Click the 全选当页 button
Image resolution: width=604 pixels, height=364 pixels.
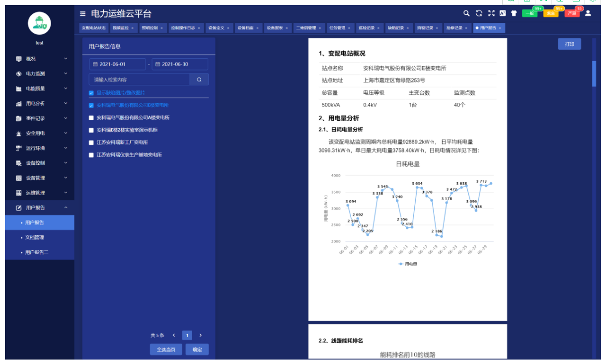[x=166, y=350]
